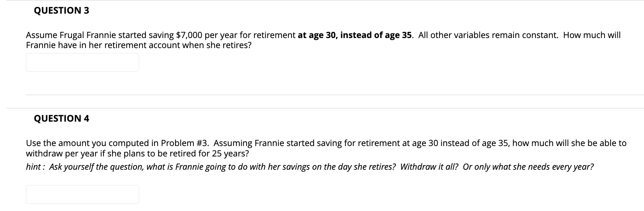Click the 'Problem #3' reference in Question 4
The height and width of the screenshot is (211, 644).
(x=185, y=143)
